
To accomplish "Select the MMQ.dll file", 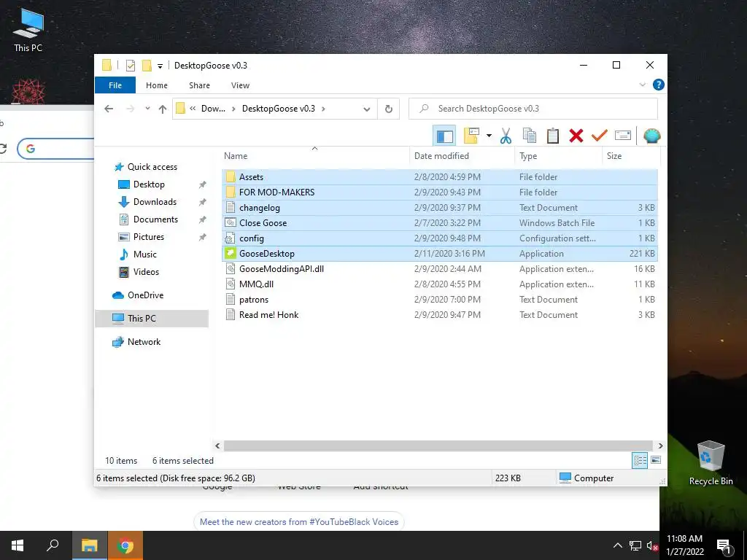I will 440,284.
